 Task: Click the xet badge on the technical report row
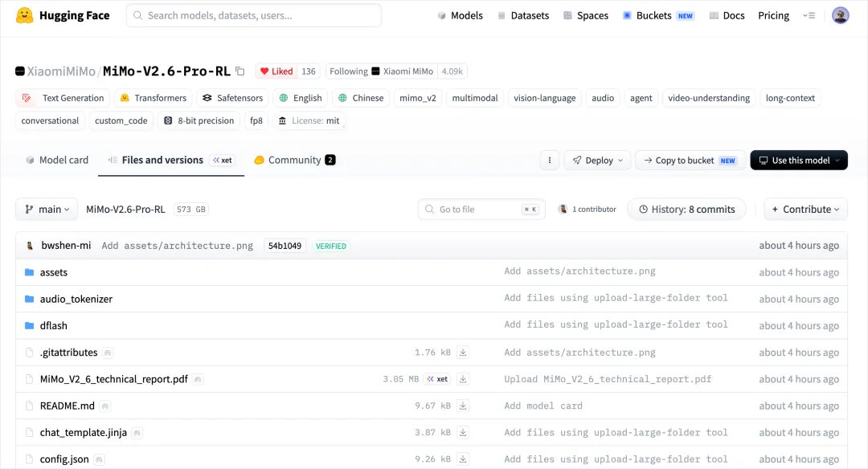(437, 379)
